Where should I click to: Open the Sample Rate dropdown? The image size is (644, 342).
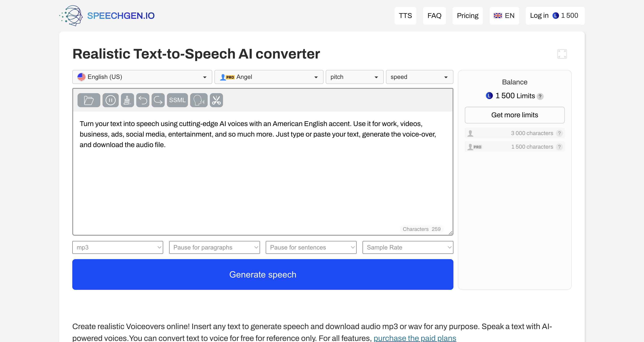point(408,248)
